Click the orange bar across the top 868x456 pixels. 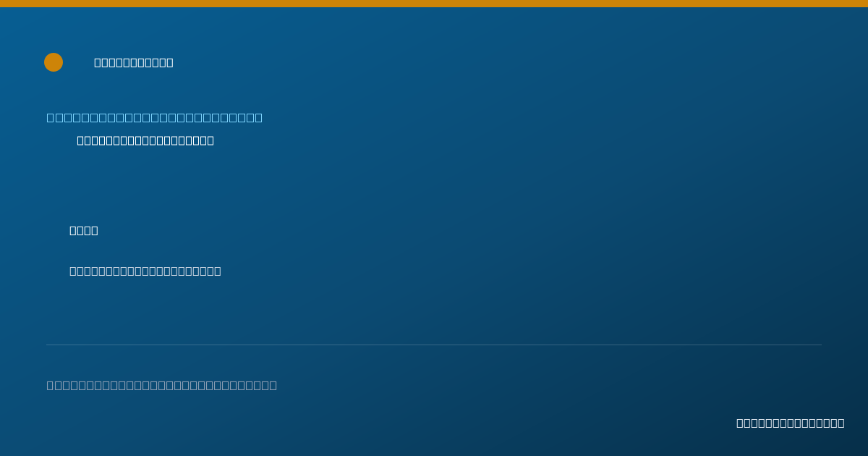click(x=434, y=4)
